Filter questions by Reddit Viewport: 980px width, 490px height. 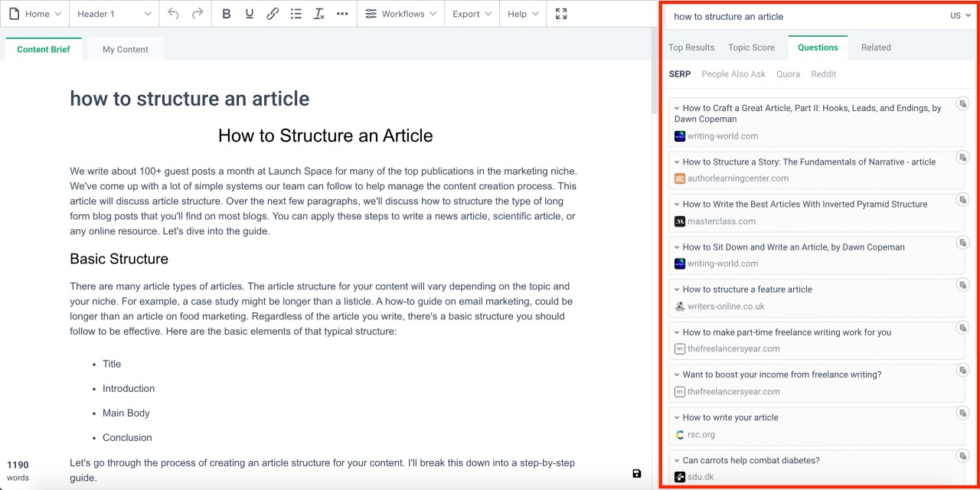pyautogui.click(x=823, y=73)
